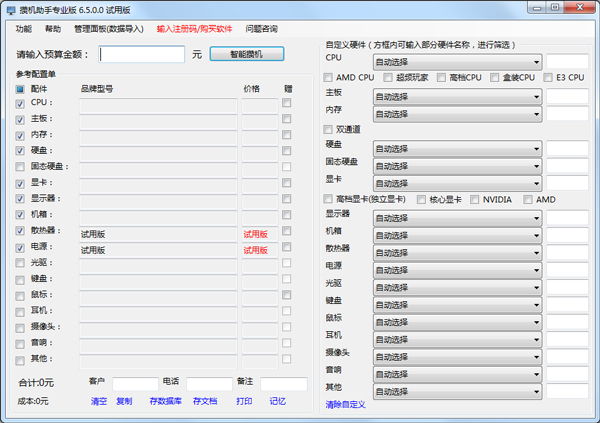
Task: Click the 清空 link
Action: click(99, 401)
